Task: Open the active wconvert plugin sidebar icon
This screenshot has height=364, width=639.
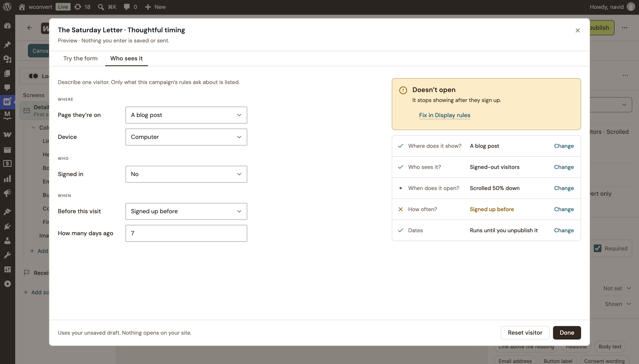Action: point(7,102)
